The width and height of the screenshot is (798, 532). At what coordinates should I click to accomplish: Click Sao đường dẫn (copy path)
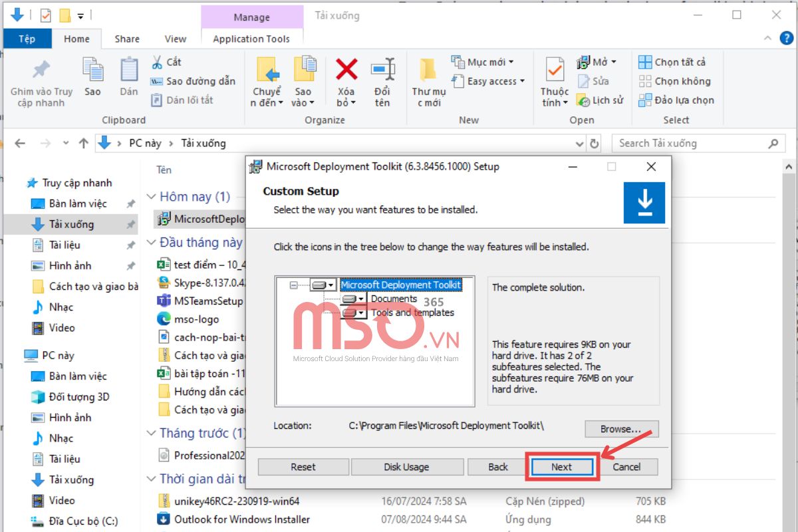pyautogui.click(x=193, y=81)
